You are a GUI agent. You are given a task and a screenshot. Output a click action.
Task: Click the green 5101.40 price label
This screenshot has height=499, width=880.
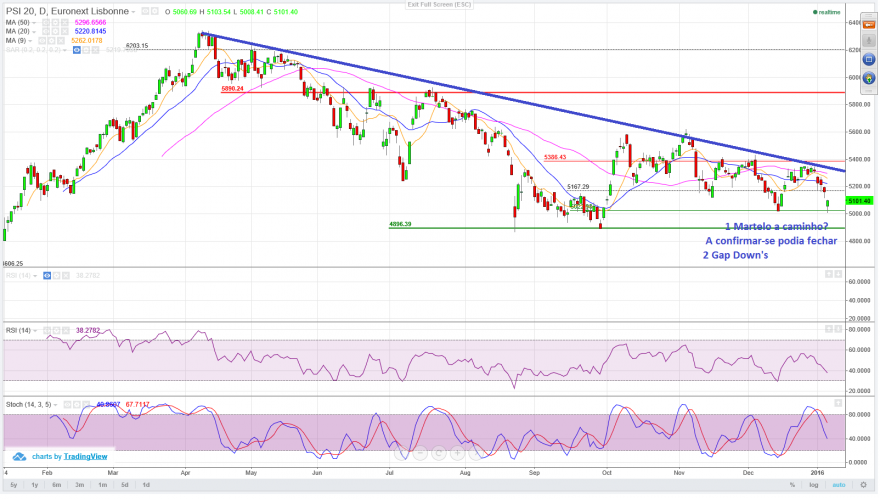coord(859,201)
